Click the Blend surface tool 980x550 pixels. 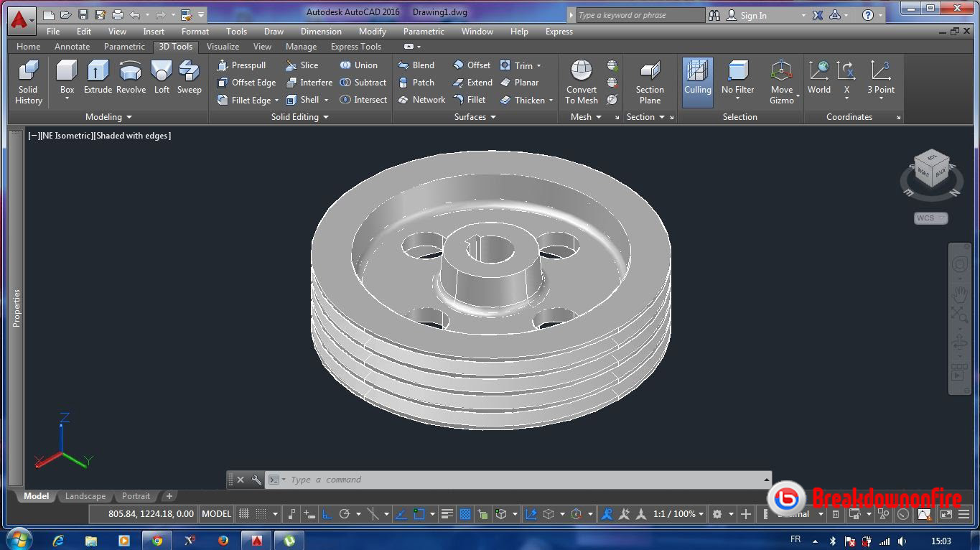pyautogui.click(x=416, y=65)
